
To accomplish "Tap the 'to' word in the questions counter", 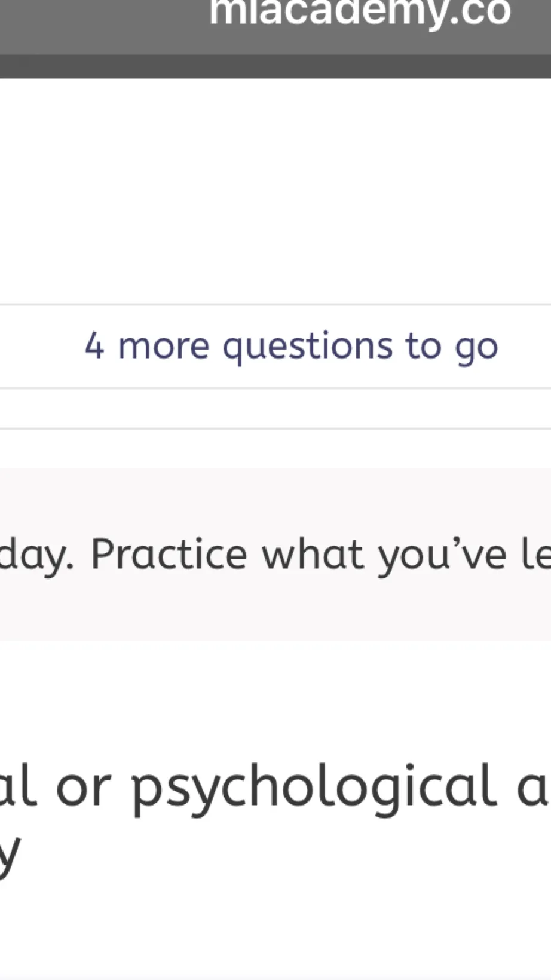I will (423, 346).
